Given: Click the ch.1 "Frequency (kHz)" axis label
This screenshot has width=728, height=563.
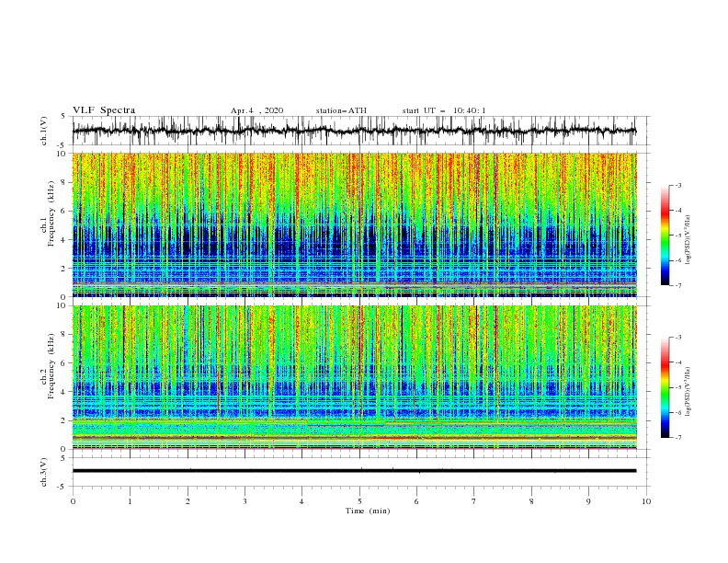Looking at the screenshot, I should click(50, 213).
